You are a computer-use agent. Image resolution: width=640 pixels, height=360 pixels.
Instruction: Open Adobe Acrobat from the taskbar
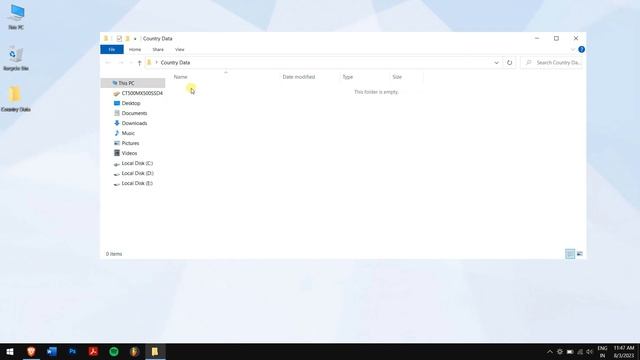tap(93, 351)
